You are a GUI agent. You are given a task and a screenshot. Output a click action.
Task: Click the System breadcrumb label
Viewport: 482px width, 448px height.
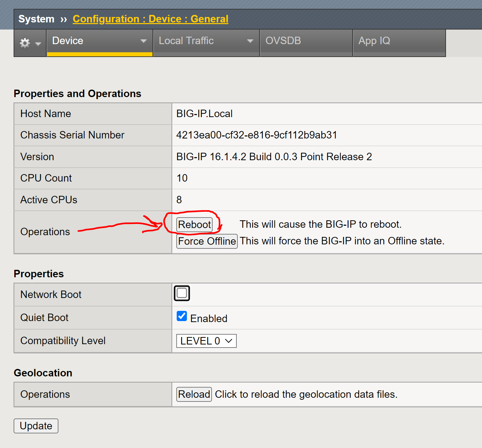pyautogui.click(x=36, y=19)
